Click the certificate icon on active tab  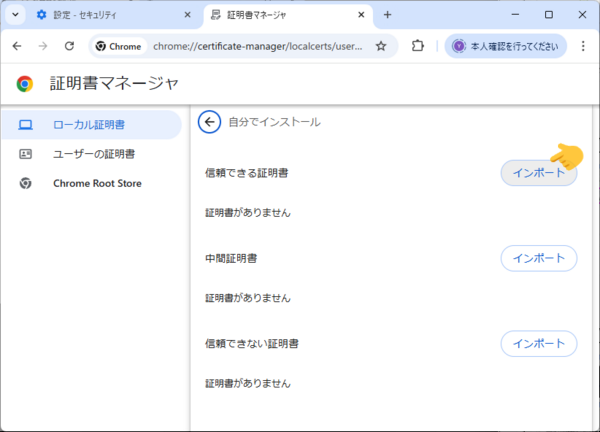point(216,15)
